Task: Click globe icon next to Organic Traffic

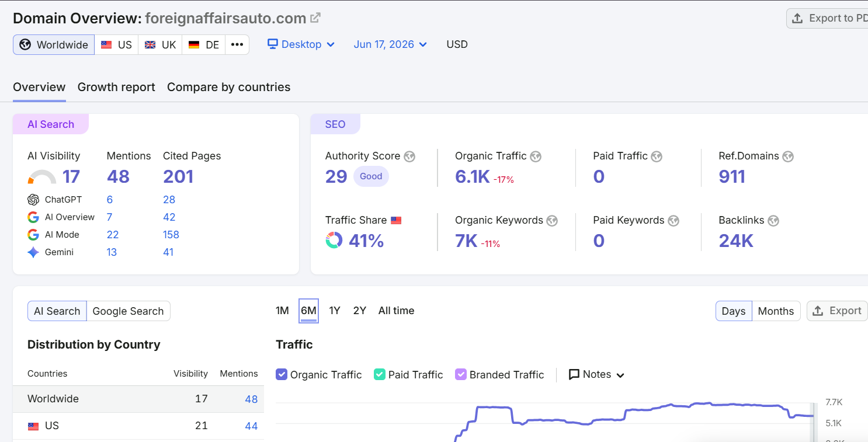Action: pos(536,156)
